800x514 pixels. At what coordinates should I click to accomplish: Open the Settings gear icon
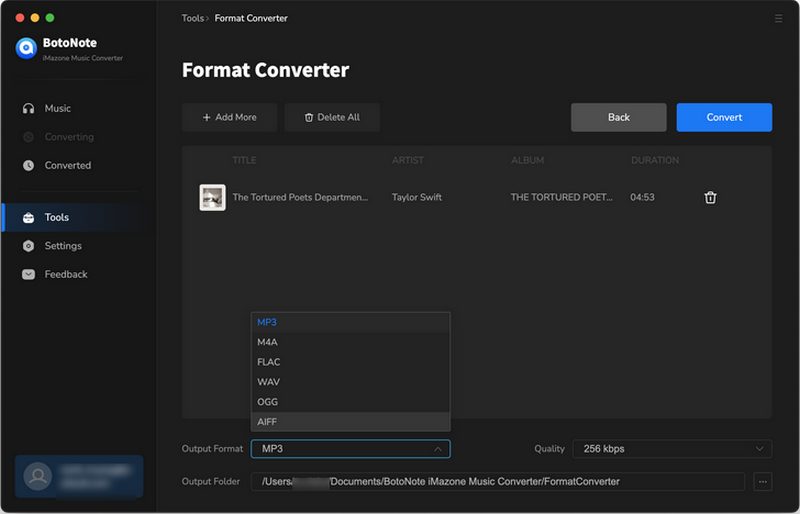(x=29, y=246)
